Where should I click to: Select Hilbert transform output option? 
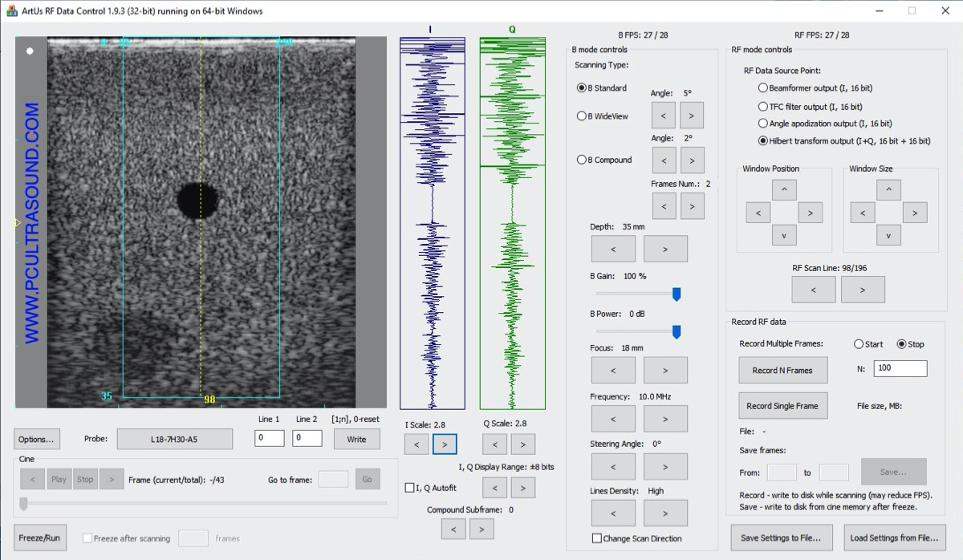tap(763, 141)
